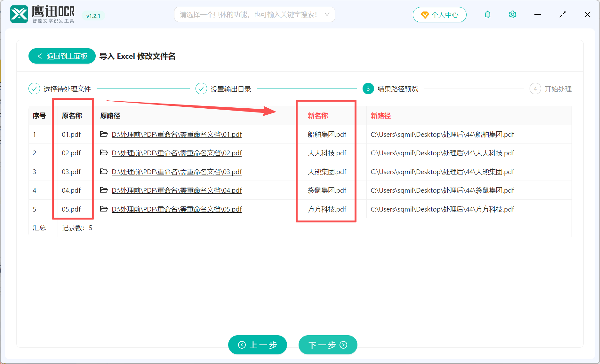Close the 鹰迅OCR window

[x=588, y=14]
